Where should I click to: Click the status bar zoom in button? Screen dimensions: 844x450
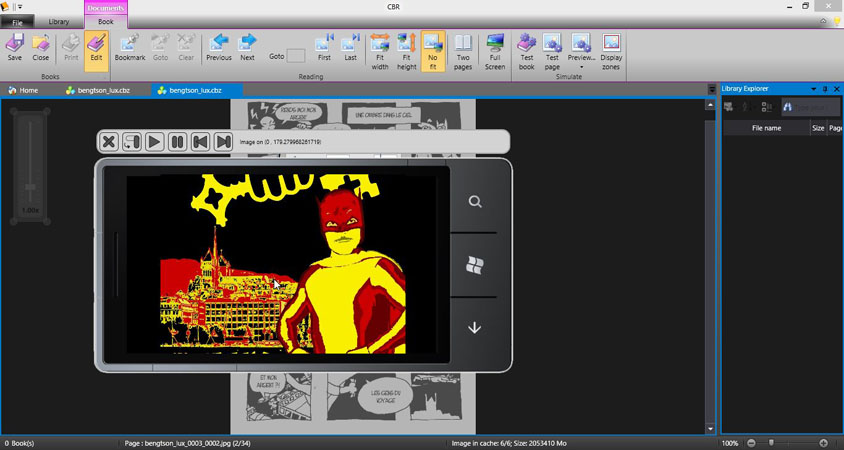tap(823, 443)
